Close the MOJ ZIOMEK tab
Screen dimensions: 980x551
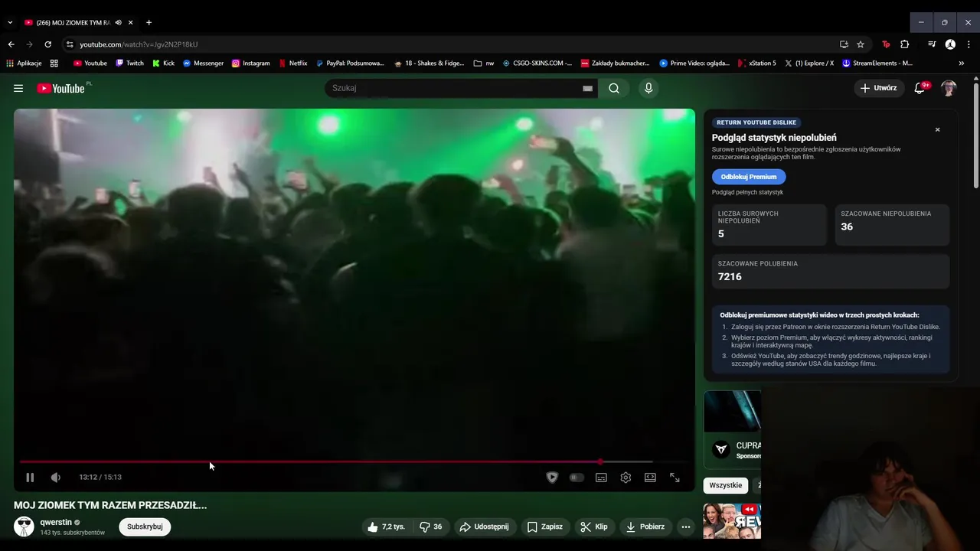(x=131, y=23)
